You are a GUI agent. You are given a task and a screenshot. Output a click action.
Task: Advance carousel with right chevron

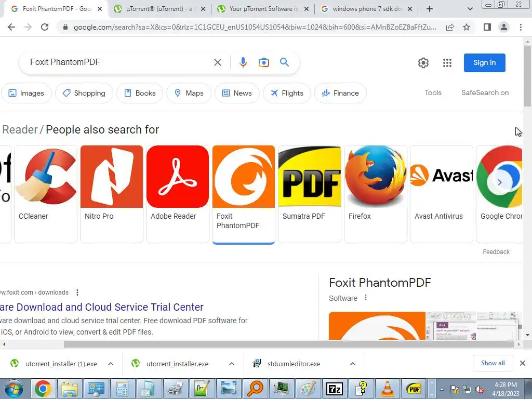pos(499,182)
